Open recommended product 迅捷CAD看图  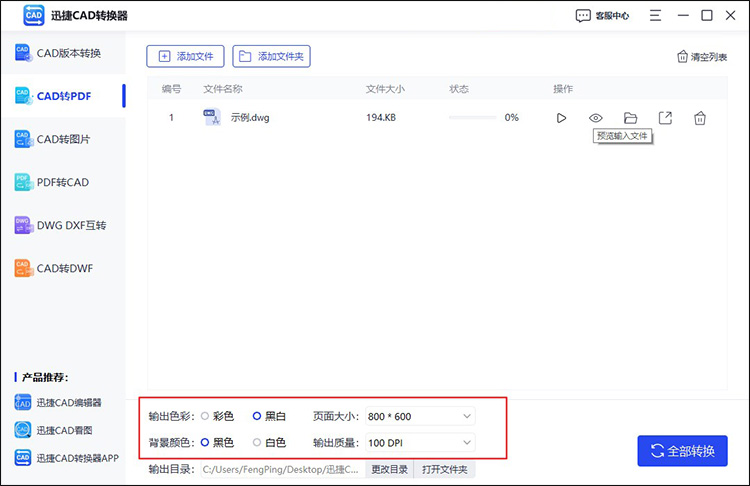tap(53, 430)
